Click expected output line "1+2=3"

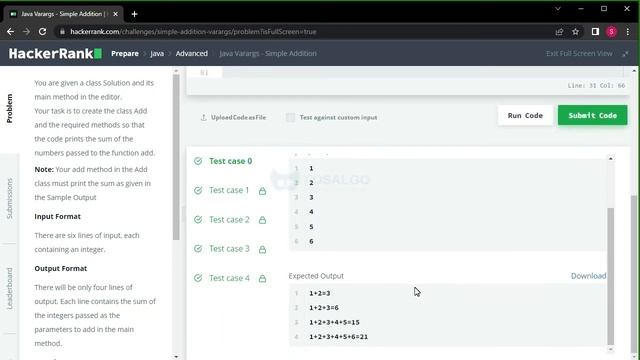click(x=320, y=293)
